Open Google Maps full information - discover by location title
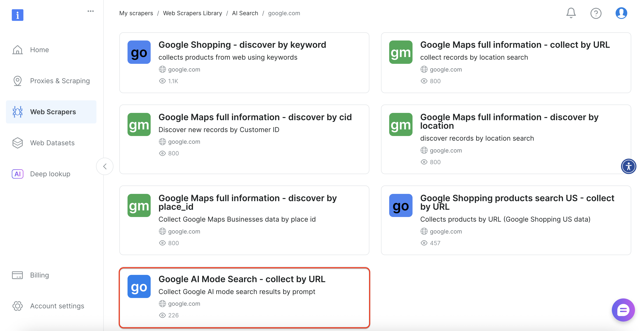The height and width of the screenshot is (331, 644). (x=509, y=121)
